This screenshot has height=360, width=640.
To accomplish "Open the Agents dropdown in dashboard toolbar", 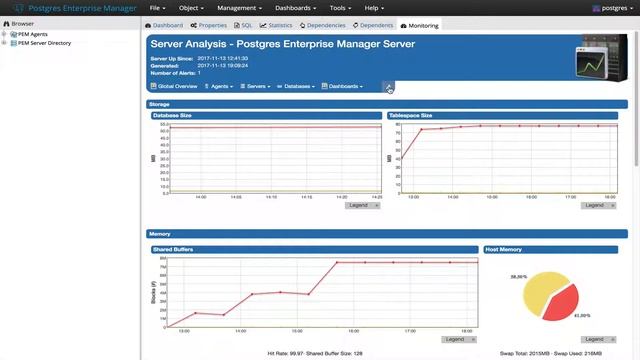I will [219, 86].
